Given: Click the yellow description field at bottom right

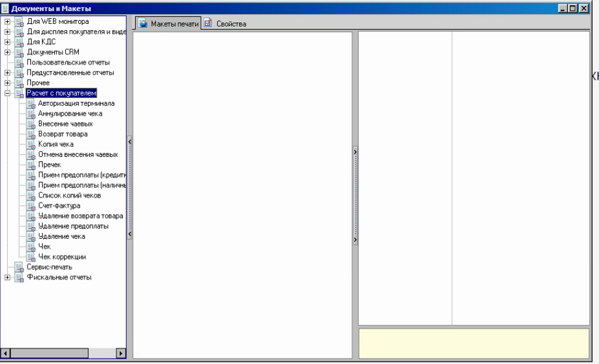Looking at the screenshot, I should pyautogui.click(x=474, y=343).
